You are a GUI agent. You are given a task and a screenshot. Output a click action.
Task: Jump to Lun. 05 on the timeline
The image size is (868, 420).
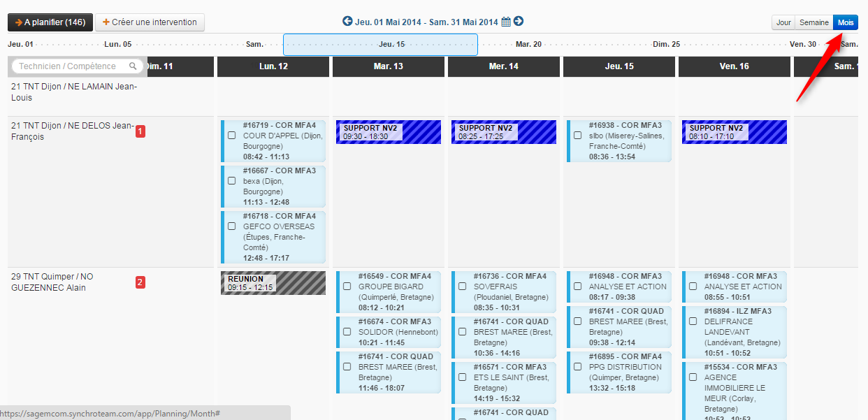pos(117,44)
